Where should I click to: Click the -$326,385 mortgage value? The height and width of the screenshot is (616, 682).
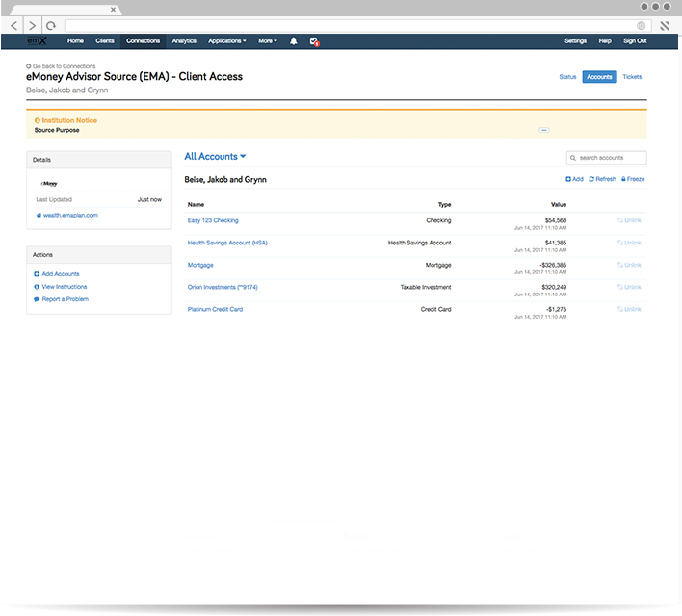point(553,265)
